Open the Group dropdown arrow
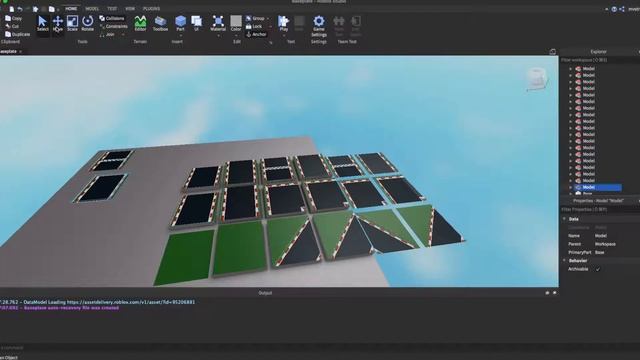 point(268,18)
